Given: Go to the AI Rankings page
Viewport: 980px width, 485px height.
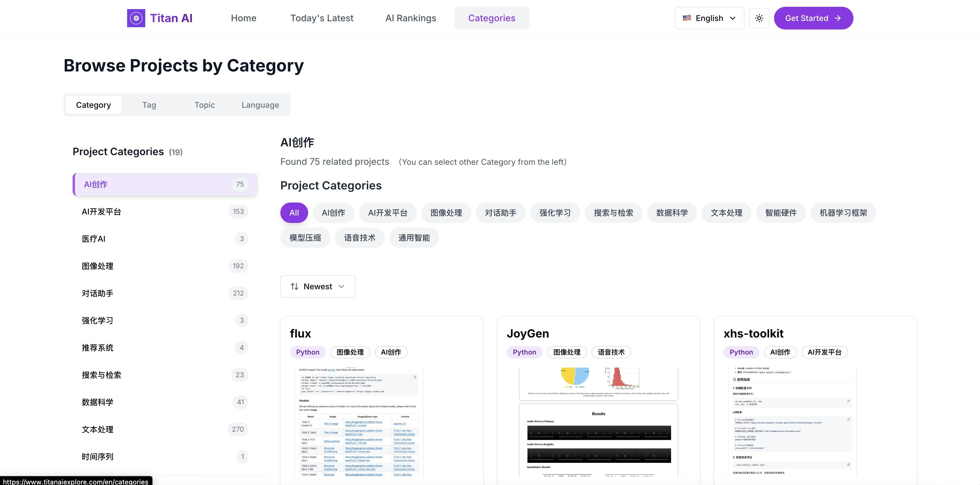Looking at the screenshot, I should click(411, 18).
